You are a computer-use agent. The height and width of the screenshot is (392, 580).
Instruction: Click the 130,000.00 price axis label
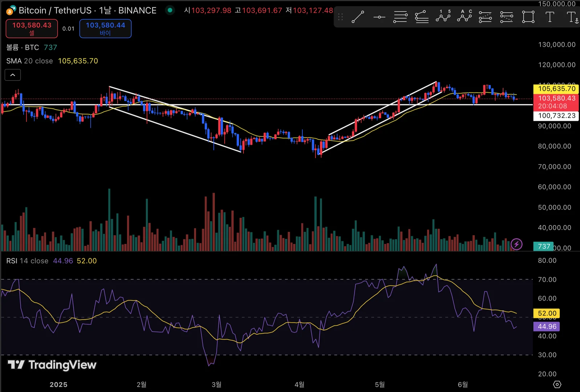[557, 45]
